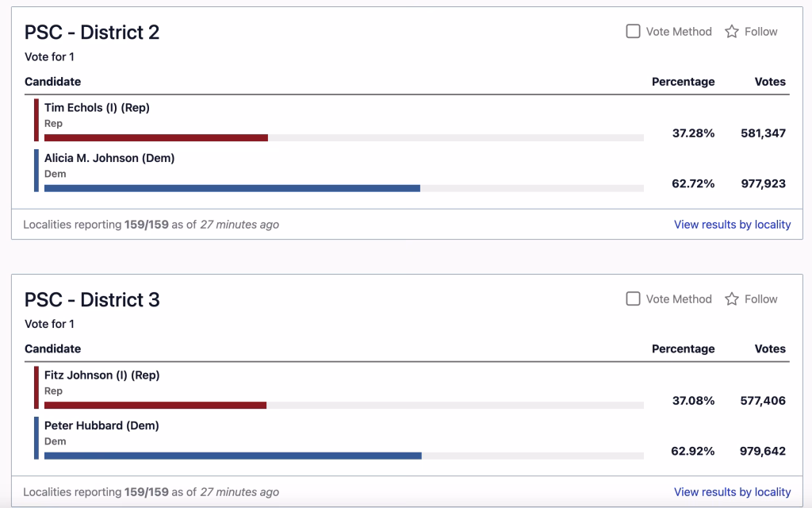This screenshot has width=812, height=508.
Task: Click the Follow star icon for PSC District 3
Action: tap(732, 299)
